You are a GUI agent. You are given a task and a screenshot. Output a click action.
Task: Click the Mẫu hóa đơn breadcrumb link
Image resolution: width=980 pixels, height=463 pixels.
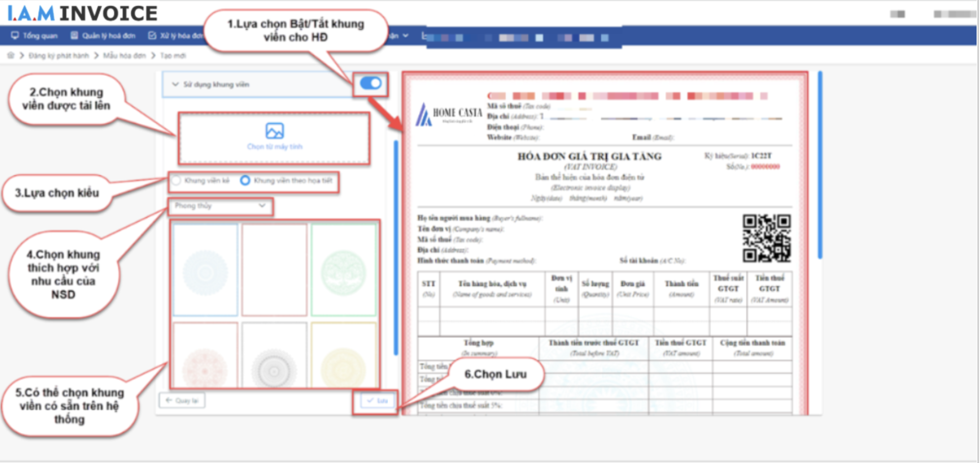[124, 56]
